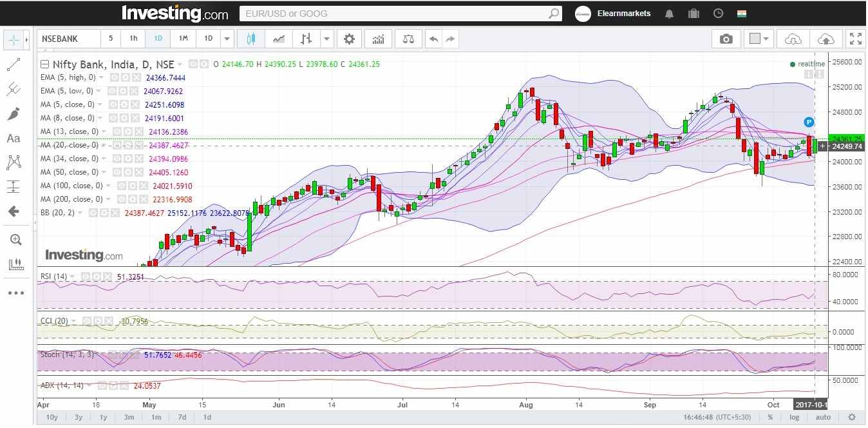Redo the last chart action

(450, 39)
